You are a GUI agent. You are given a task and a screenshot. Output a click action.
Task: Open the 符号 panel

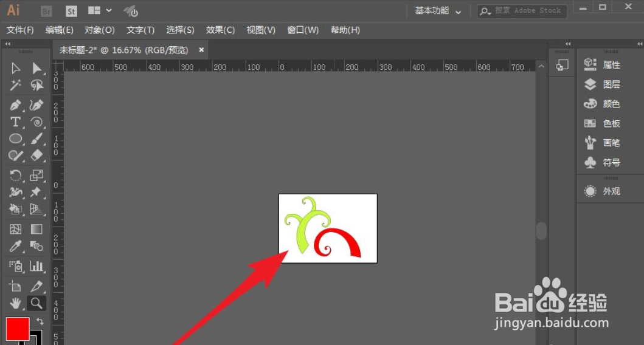[603, 162]
